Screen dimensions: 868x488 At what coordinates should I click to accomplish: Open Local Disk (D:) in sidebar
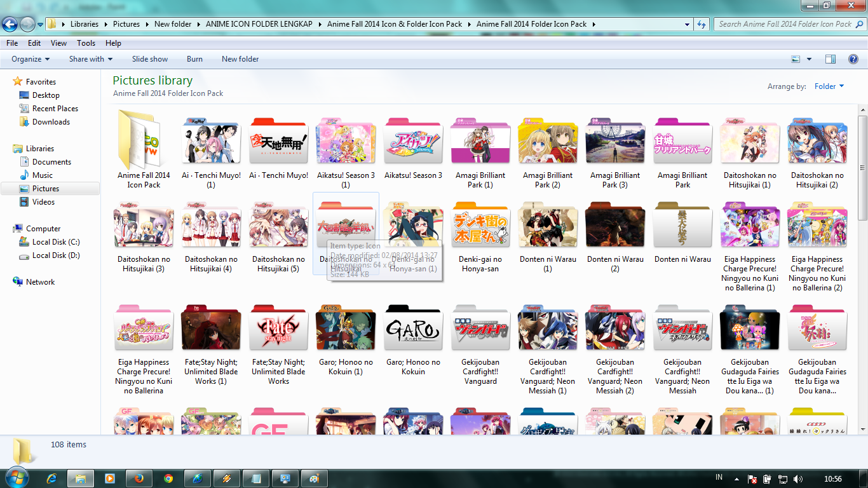click(56, 255)
